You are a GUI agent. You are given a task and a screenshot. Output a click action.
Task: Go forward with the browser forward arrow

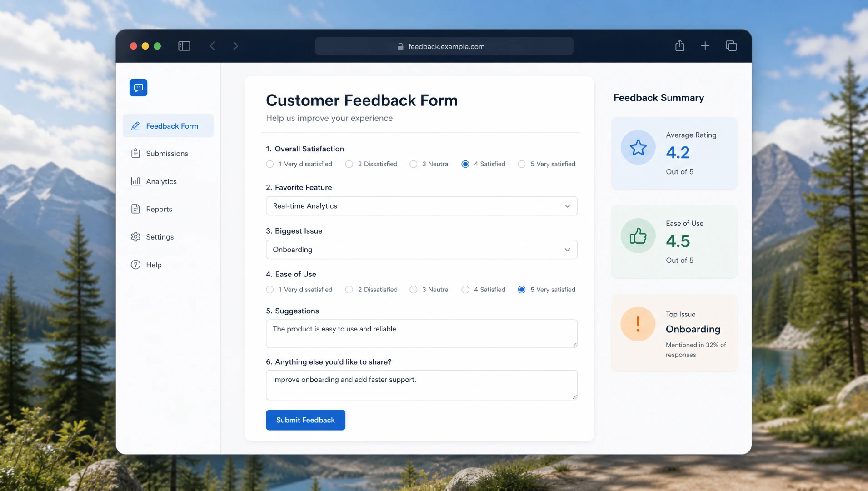235,46
